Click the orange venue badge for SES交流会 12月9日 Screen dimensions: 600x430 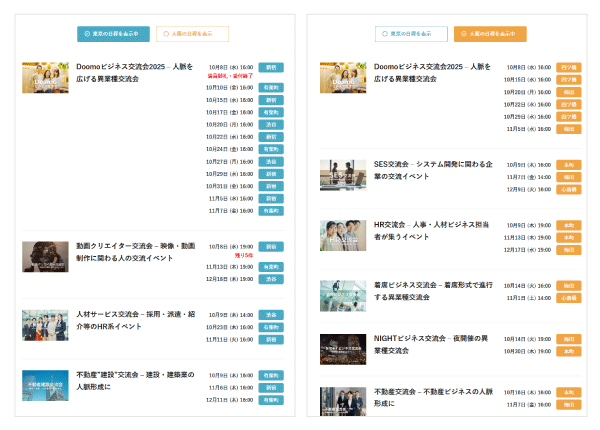point(568,189)
